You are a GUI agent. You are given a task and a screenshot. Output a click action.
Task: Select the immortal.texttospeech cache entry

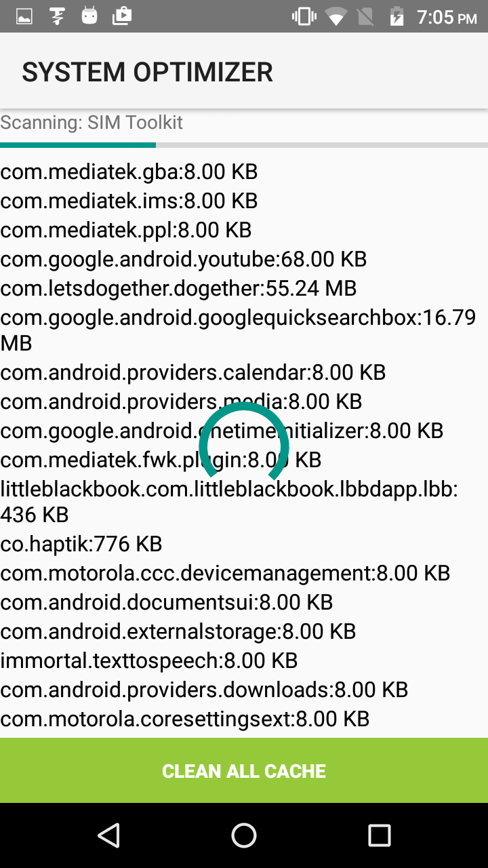tap(149, 660)
